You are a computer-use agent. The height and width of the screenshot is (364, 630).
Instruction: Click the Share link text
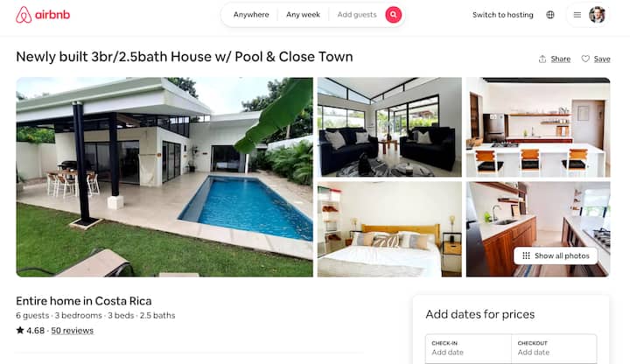561,59
